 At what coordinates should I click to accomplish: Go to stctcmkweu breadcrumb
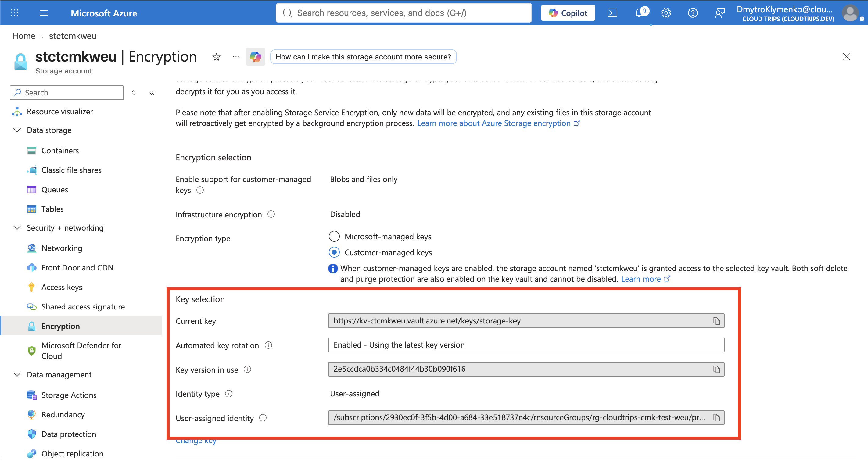[x=73, y=36]
